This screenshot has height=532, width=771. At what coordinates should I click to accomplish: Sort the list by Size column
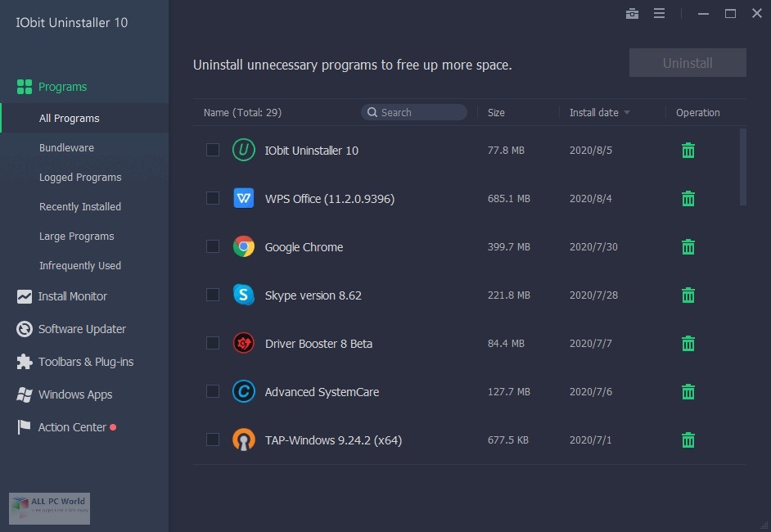(x=496, y=113)
